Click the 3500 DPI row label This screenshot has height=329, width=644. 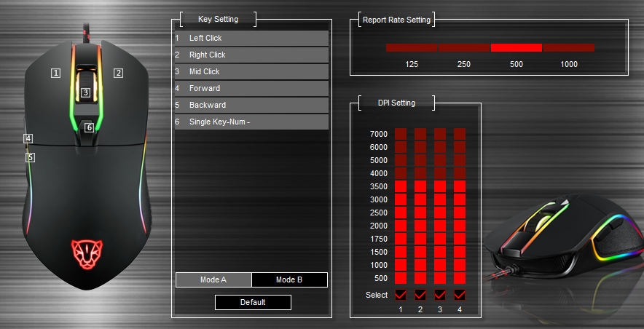click(379, 186)
